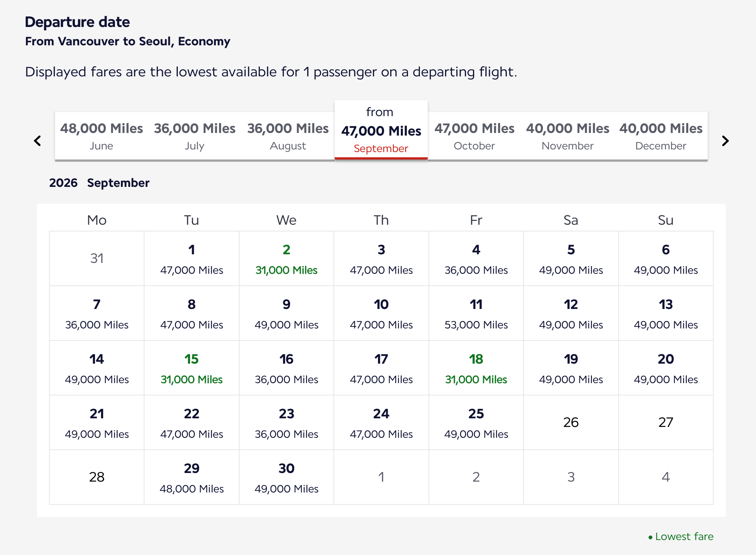Select September 20 with 49,000 Miles
Screen dimensions: 756x555
(665, 369)
